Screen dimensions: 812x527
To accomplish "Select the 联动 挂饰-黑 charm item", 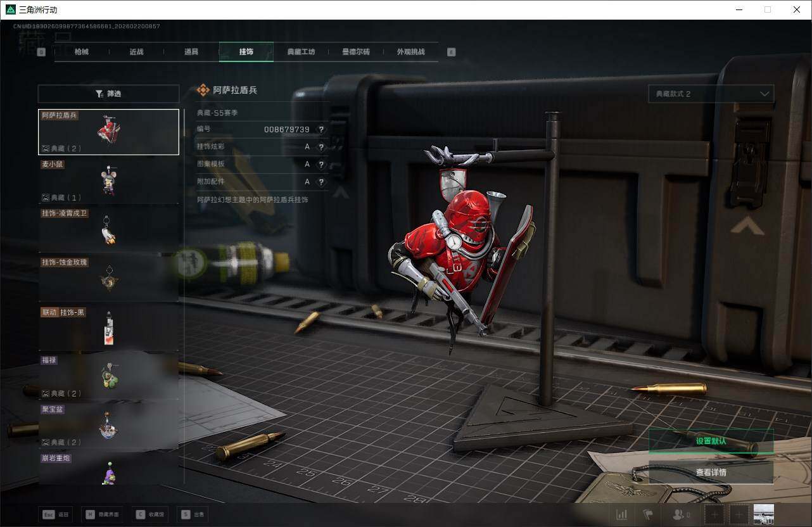I will coord(108,329).
